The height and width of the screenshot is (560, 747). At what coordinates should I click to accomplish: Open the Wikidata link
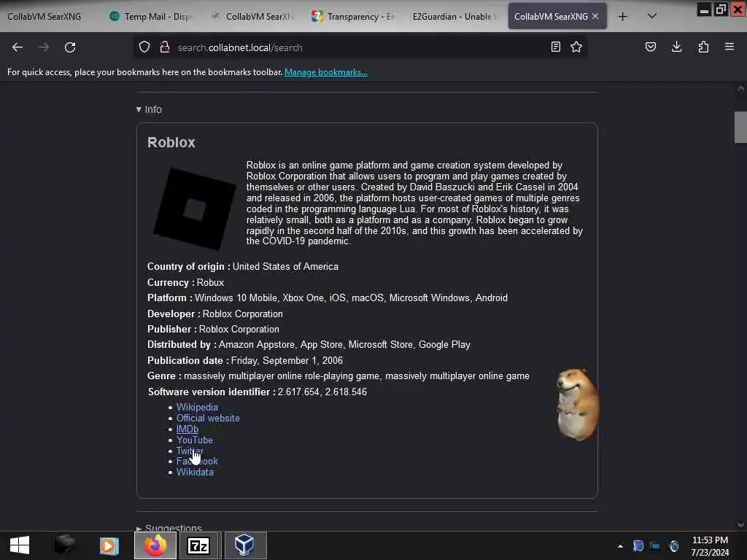[195, 472]
